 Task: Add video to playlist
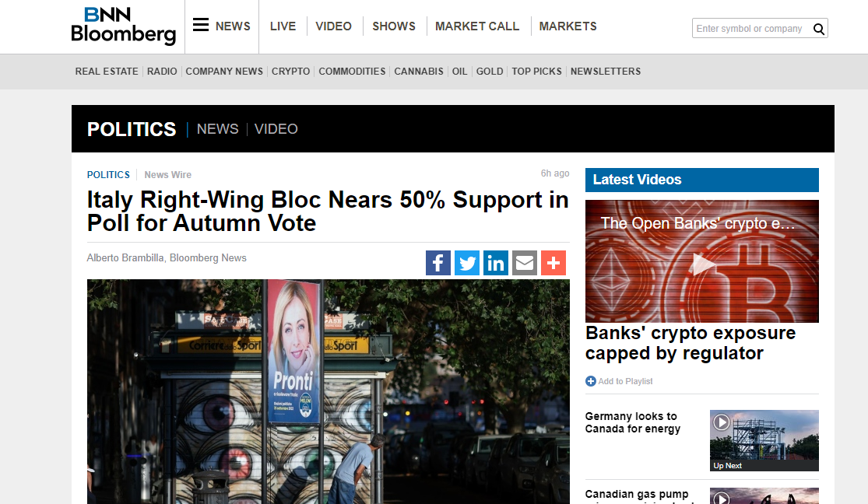(x=619, y=381)
